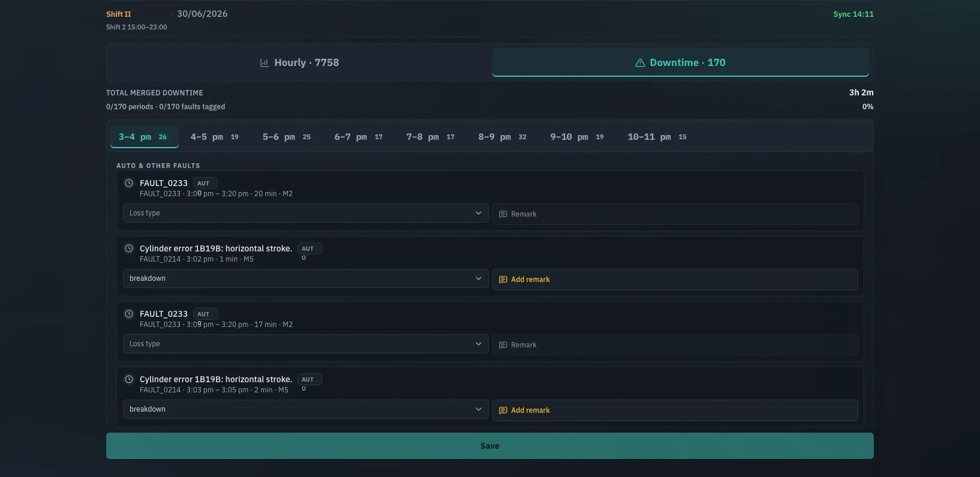Open Loss type dropdown for FAULT_0233 20 min
Viewport: 980px width, 477px height.
tap(306, 213)
